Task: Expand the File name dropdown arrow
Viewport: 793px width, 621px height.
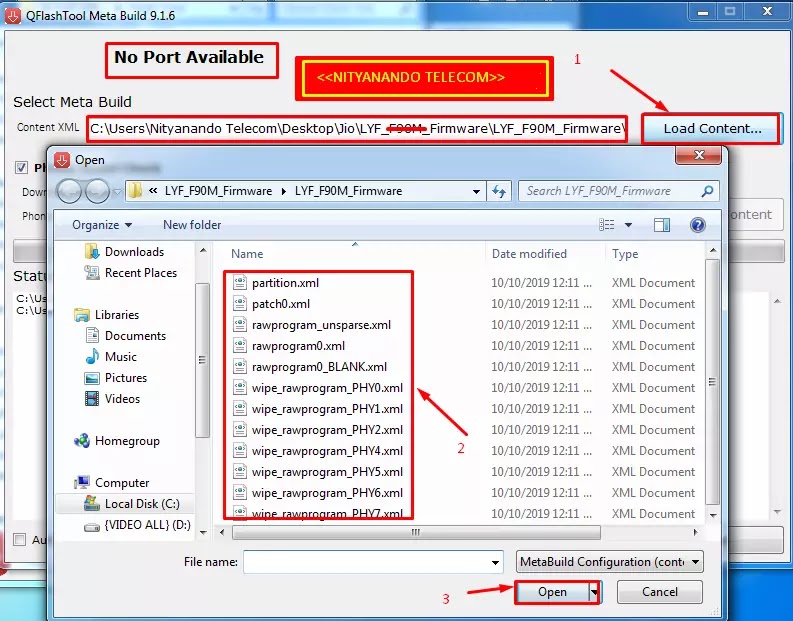Action: [x=496, y=562]
